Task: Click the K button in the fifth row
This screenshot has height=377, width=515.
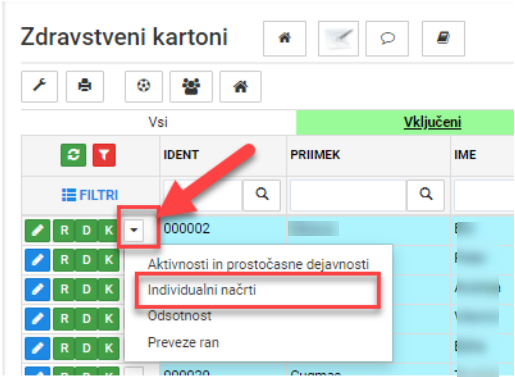Action: click(x=109, y=348)
